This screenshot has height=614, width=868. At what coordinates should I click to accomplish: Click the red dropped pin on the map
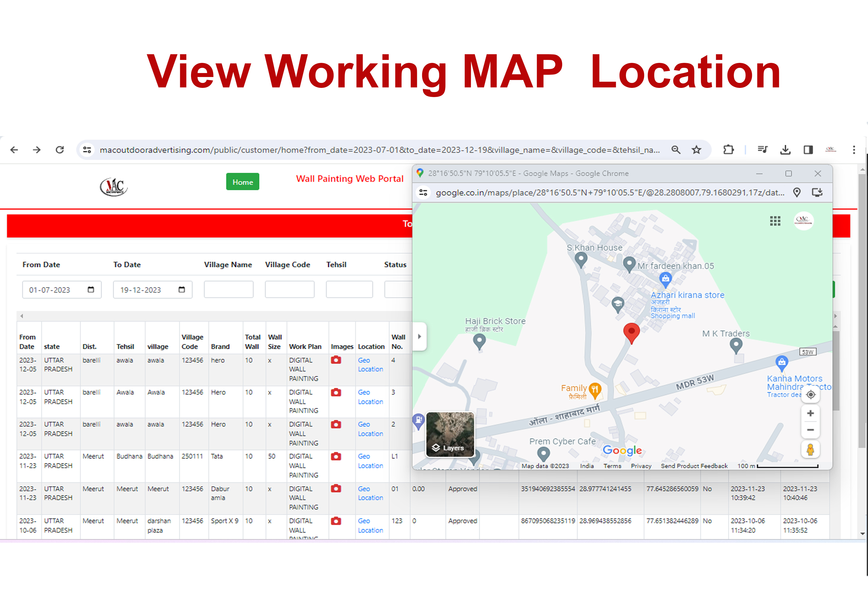[631, 333]
